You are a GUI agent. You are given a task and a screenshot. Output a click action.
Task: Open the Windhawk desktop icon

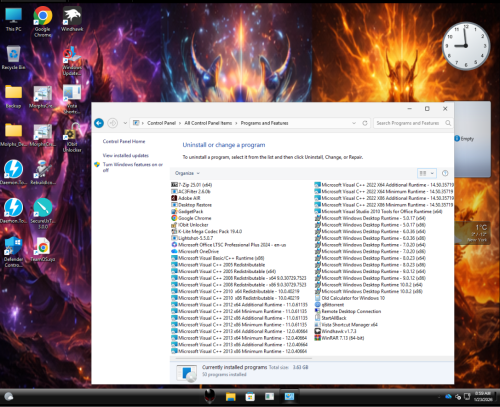(72, 20)
